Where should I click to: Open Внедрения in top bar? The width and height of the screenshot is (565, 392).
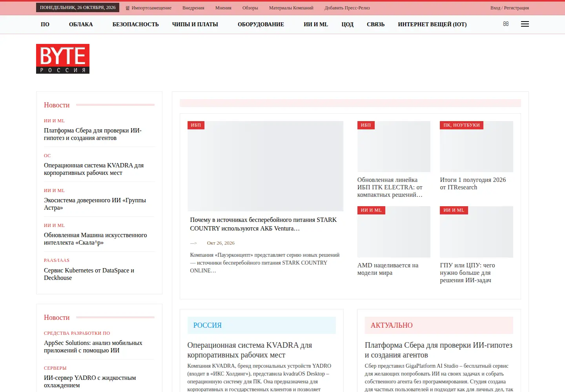193,8
